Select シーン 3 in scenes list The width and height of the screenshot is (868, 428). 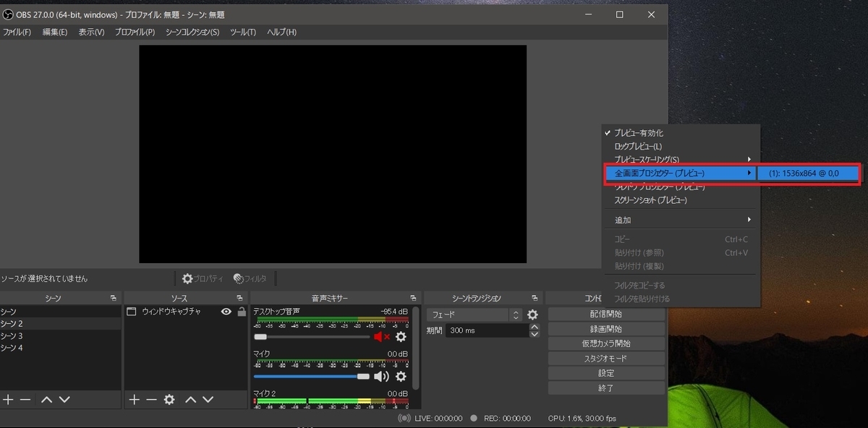[61, 335]
